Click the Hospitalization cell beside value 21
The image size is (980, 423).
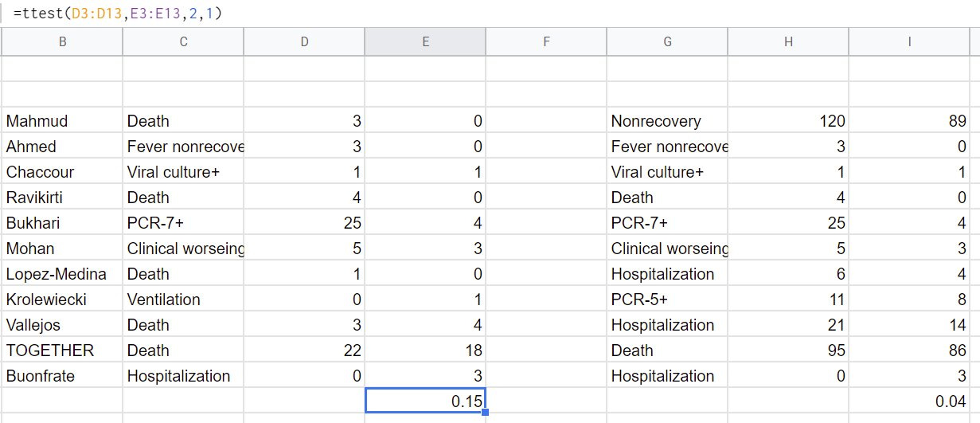click(667, 325)
